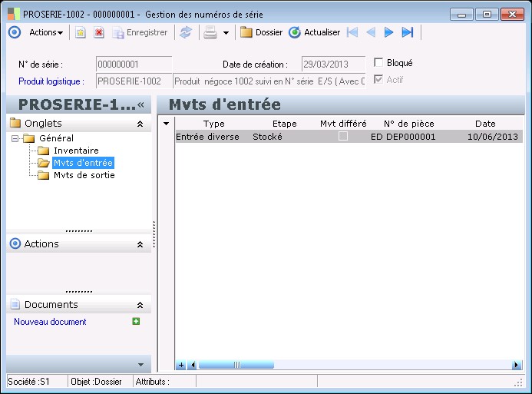532x394 pixels.
Task: Click the plus button at grid bottom-left
Action: point(181,365)
